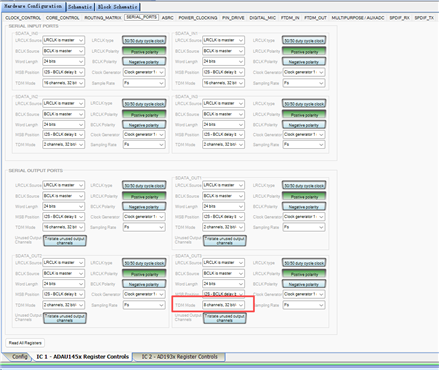Toggle SDATA_IN1 BCLK Polarity button
This screenshot has width=439, height=370.
point(304,62)
